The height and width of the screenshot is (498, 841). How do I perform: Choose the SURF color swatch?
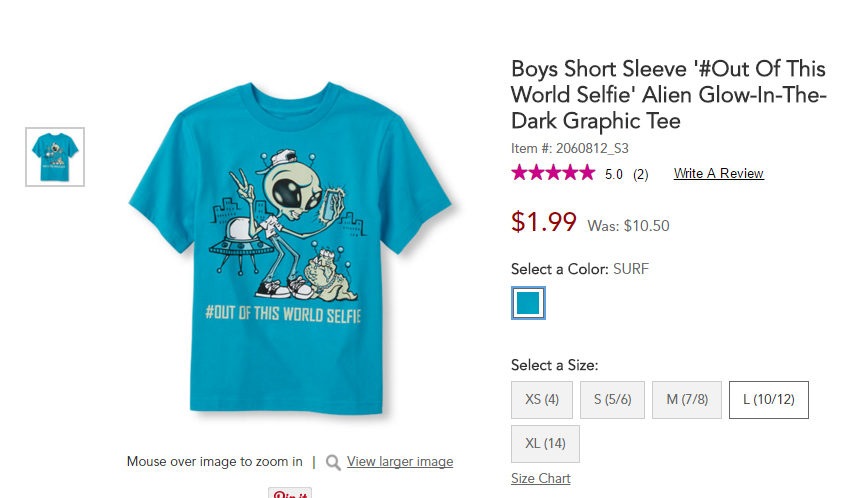[x=528, y=303]
